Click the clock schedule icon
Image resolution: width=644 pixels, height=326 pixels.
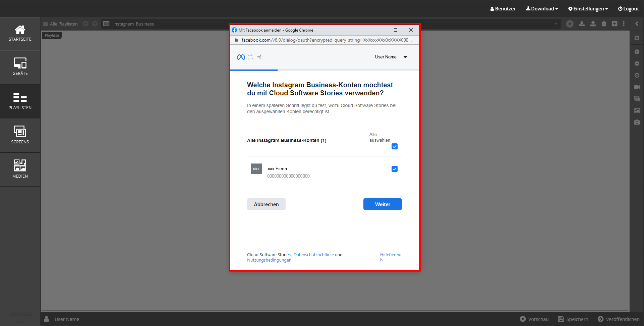pos(637,76)
